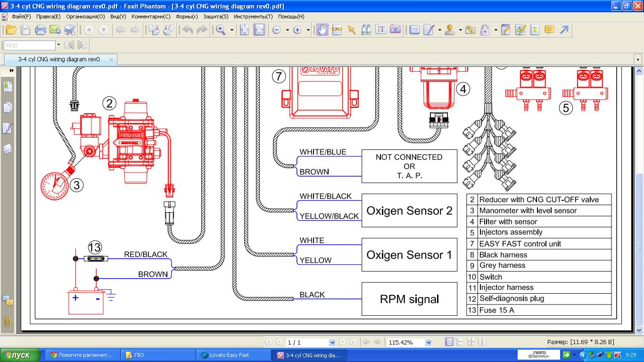
Task: Click the scanner icon in toolbar
Action: pyautogui.click(x=70, y=30)
